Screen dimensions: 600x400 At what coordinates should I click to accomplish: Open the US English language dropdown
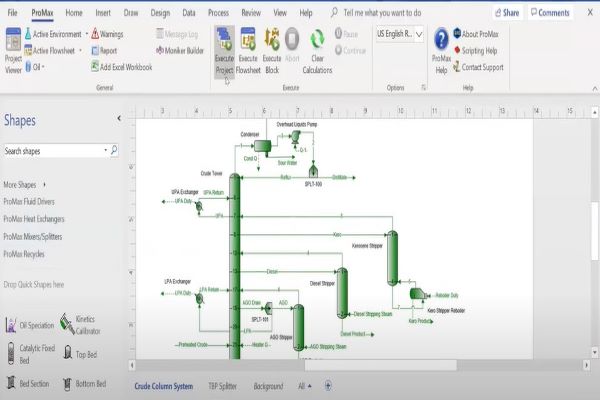coord(419,34)
